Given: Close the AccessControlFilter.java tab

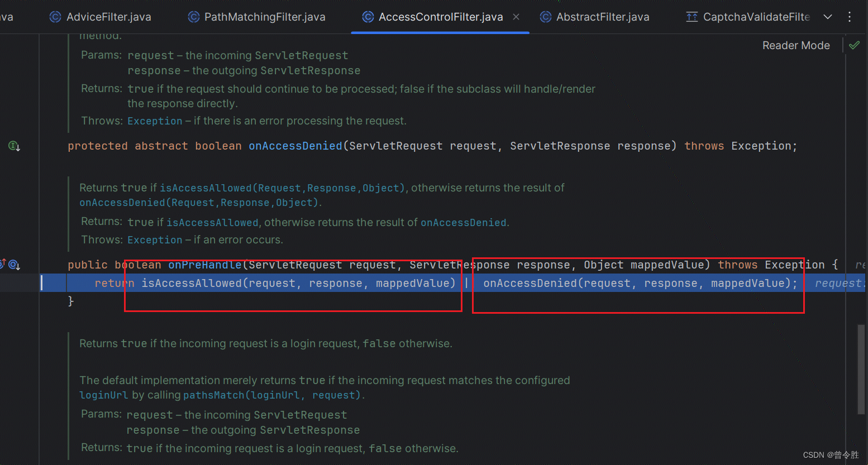Looking at the screenshot, I should (516, 17).
